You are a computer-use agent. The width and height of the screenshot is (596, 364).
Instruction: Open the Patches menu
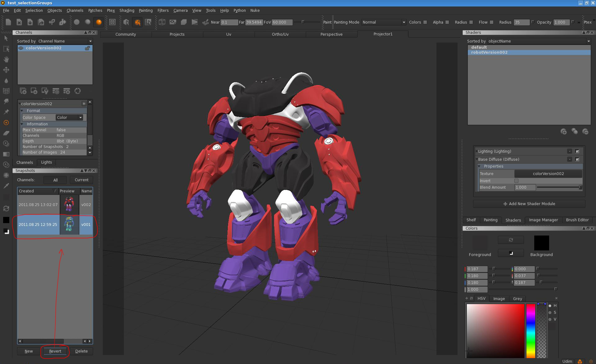tap(95, 10)
